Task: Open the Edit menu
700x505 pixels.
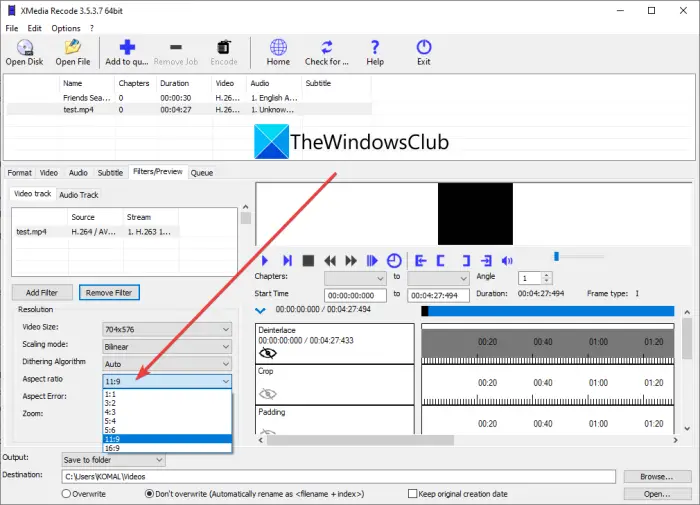Action: tap(34, 28)
